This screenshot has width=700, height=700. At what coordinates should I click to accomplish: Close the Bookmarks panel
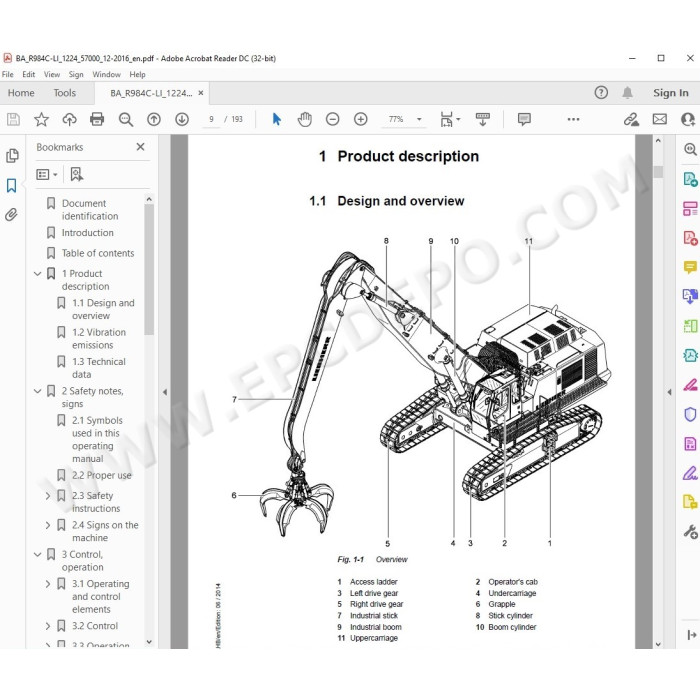pos(140,147)
